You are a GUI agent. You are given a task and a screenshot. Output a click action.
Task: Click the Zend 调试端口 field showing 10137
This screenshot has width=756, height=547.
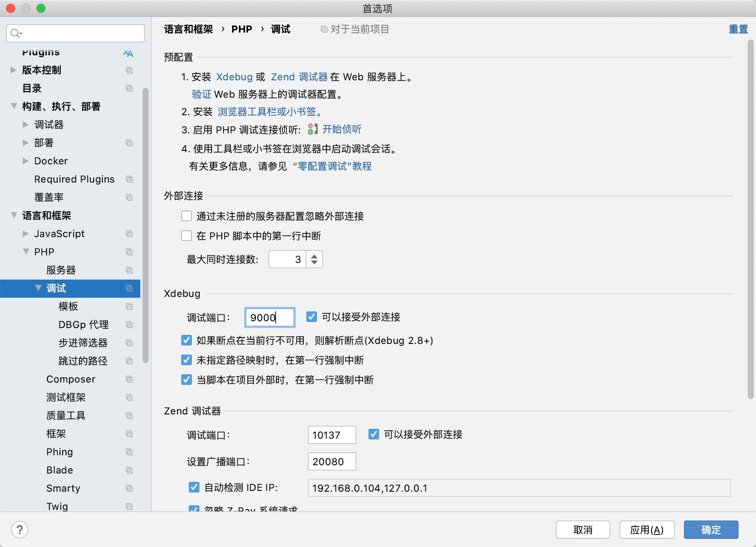point(332,435)
